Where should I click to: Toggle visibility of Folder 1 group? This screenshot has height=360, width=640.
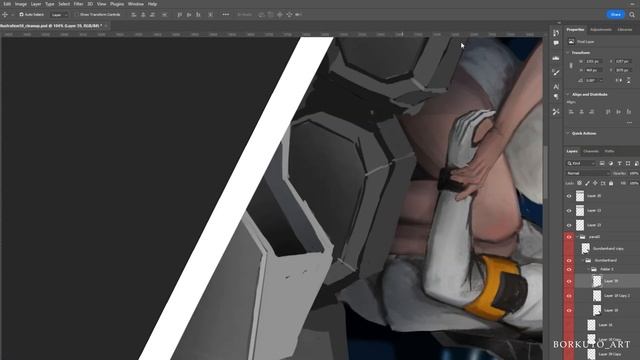point(569,269)
